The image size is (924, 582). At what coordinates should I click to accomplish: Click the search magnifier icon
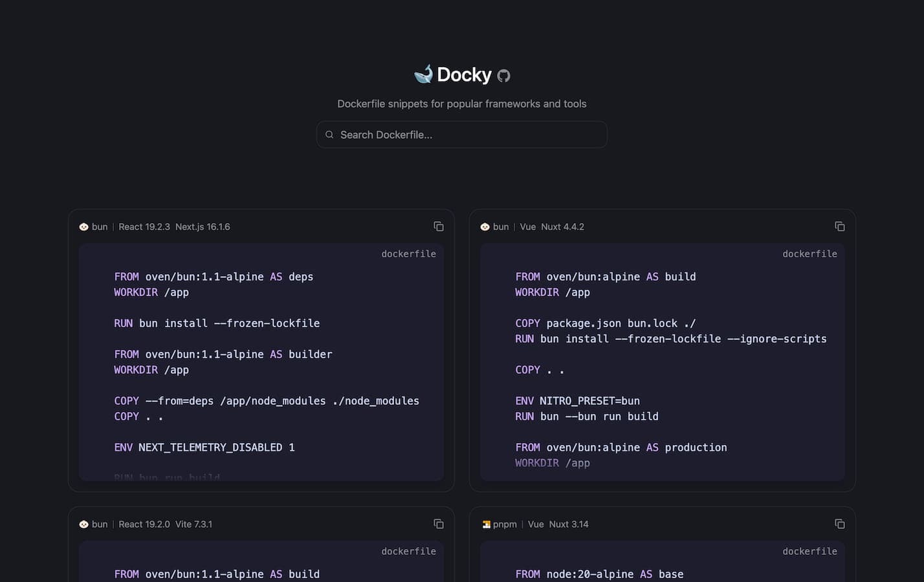(x=329, y=135)
